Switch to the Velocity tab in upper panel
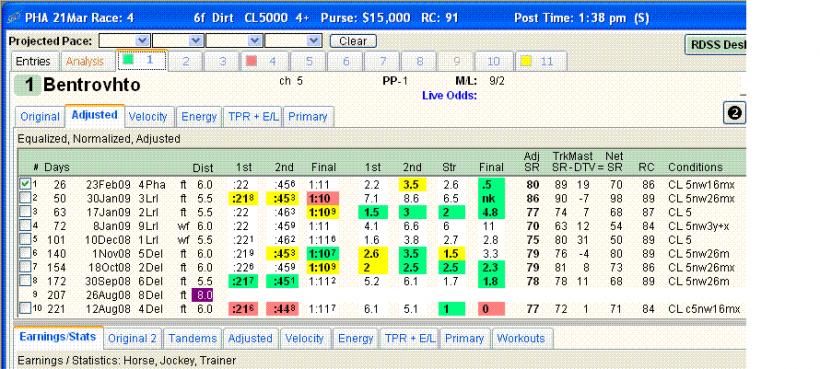Image resolution: width=820 pixels, height=369 pixels. tap(147, 117)
